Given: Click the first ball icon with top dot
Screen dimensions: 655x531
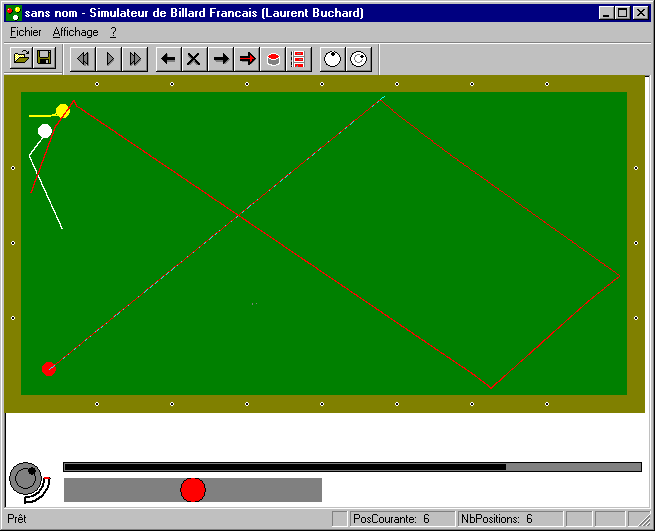Looking at the screenshot, I should click(x=332, y=59).
